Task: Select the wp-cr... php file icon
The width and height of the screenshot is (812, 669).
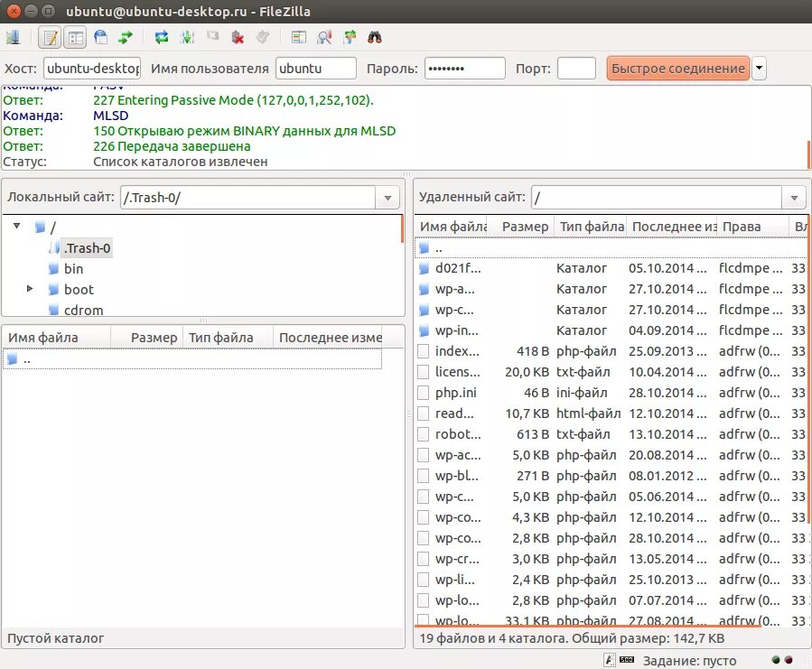Action: (x=424, y=559)
